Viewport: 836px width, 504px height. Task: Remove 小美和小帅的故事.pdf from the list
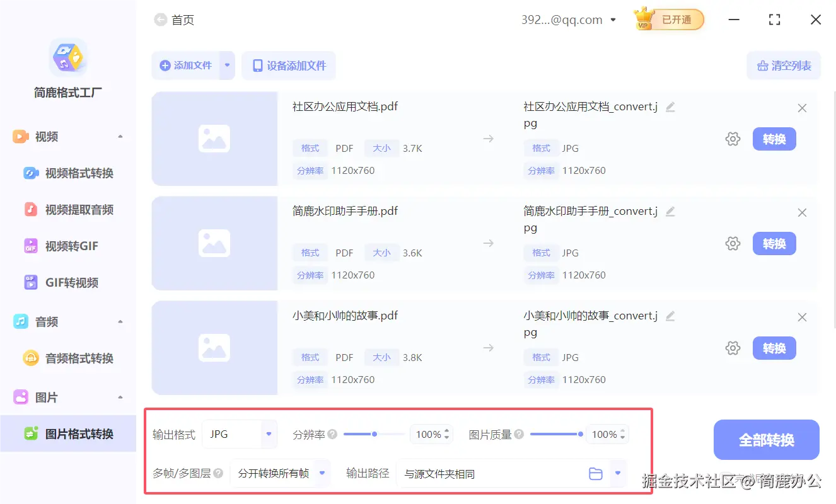click(x=802, y=318)
